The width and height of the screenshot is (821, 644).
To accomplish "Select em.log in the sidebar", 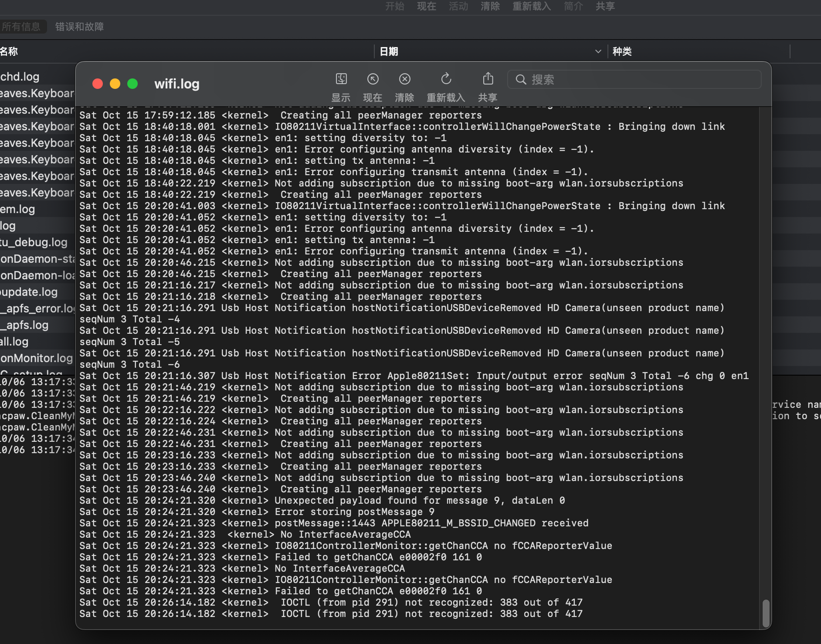I will tap(17, 209).
